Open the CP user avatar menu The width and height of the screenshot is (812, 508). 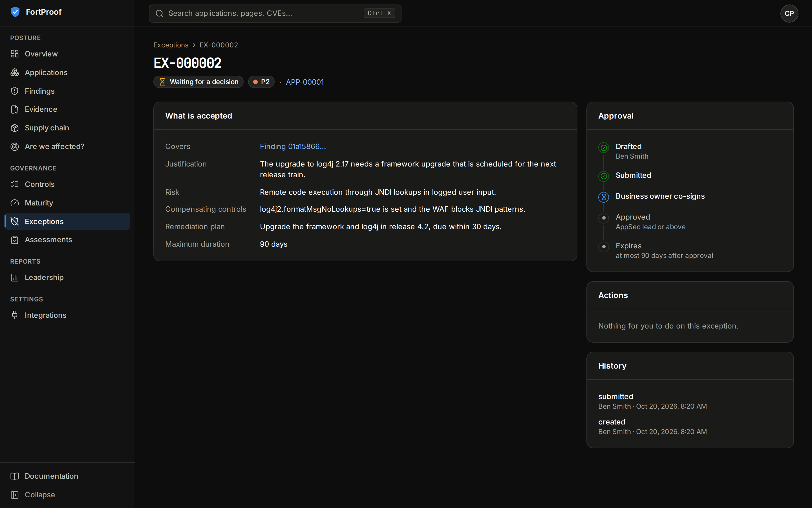pos(789,14)
